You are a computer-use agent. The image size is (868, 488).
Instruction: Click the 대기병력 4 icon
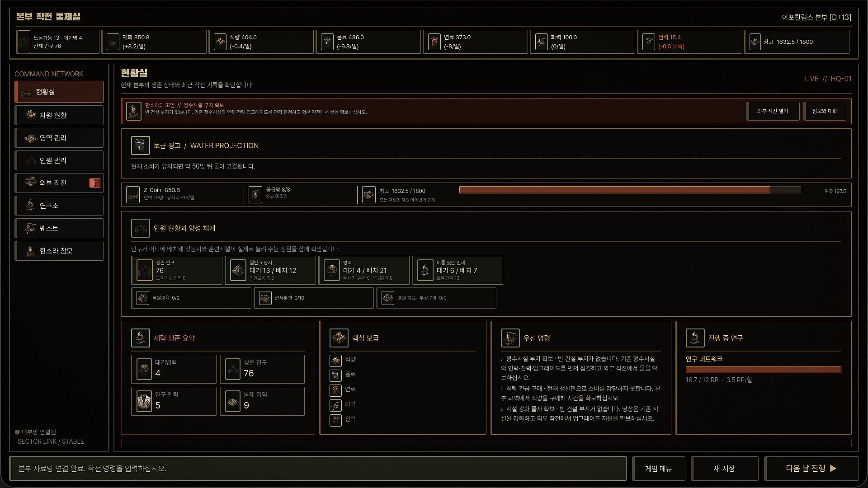[144, 369]
